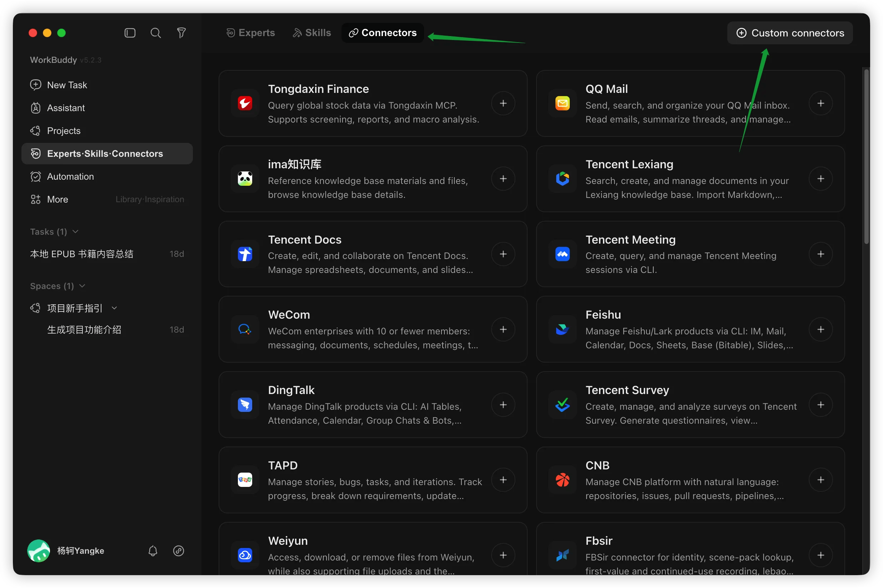Select the Connectors tab
Viewport: 883px width, 588px height.
click(383, 33)
